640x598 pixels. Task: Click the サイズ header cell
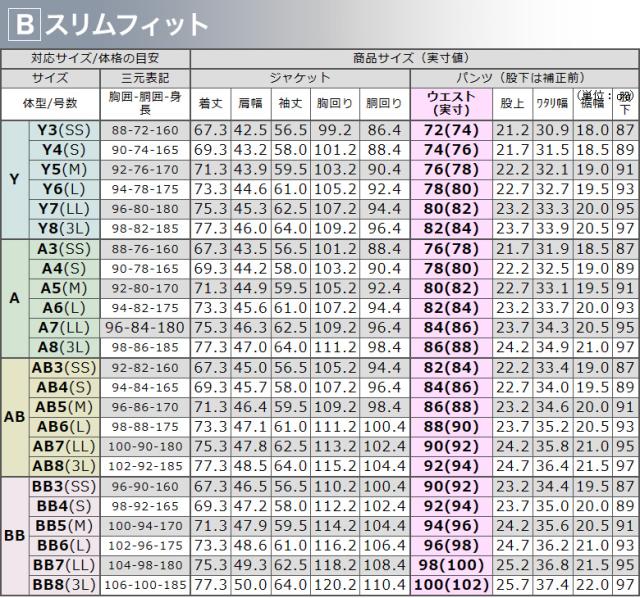click(x=50, y=78)
